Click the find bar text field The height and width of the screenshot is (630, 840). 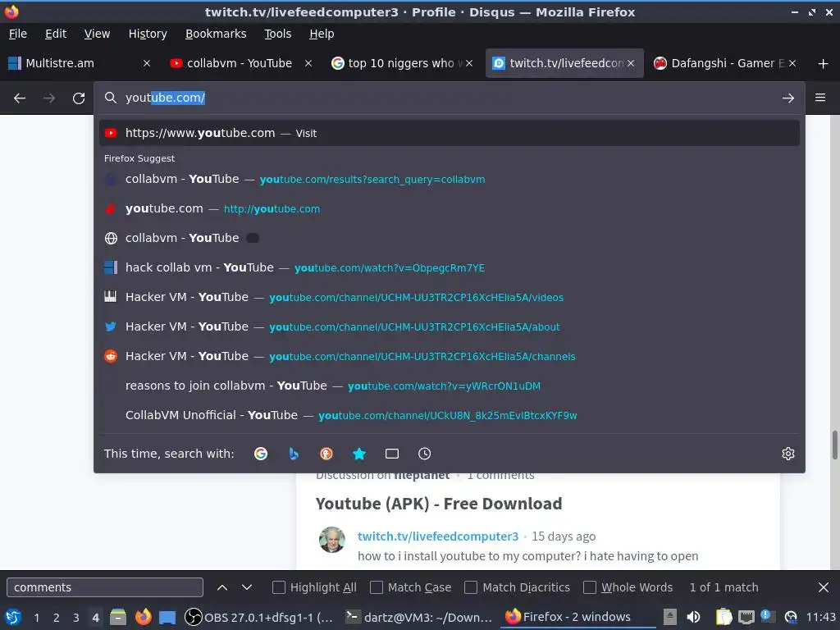[x=105, y=587]
